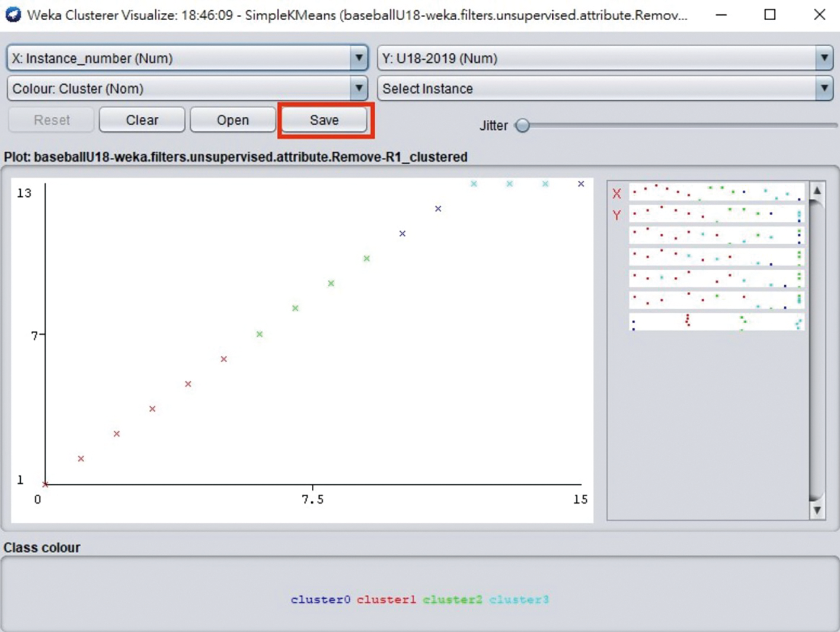Click the Jitter slider handle
The height and width of the screenshot is (632, 840).
click(522, 126)
